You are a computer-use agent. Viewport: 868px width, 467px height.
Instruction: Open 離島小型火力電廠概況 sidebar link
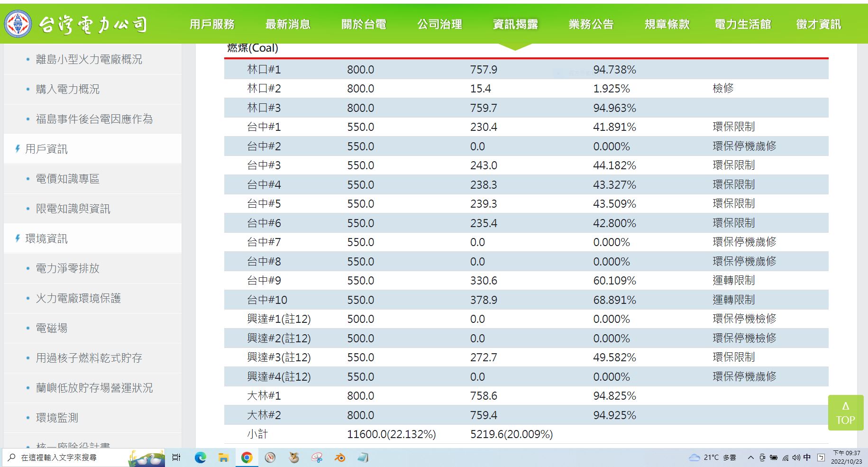[89, 59]
